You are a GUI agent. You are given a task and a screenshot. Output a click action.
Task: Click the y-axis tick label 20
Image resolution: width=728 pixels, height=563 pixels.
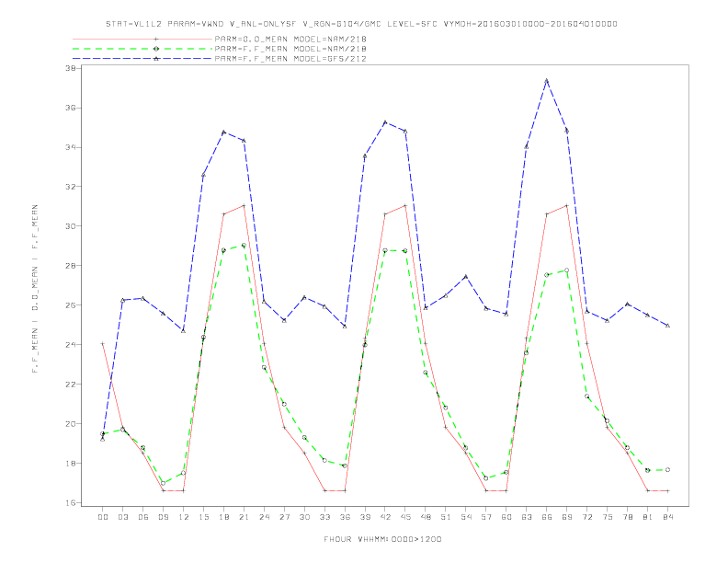[71, 424]
